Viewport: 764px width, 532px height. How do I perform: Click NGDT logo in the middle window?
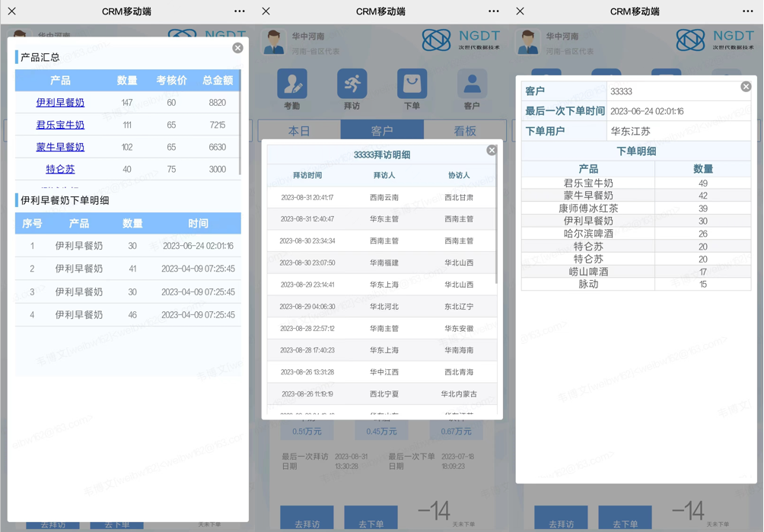(x=461, y=40)
